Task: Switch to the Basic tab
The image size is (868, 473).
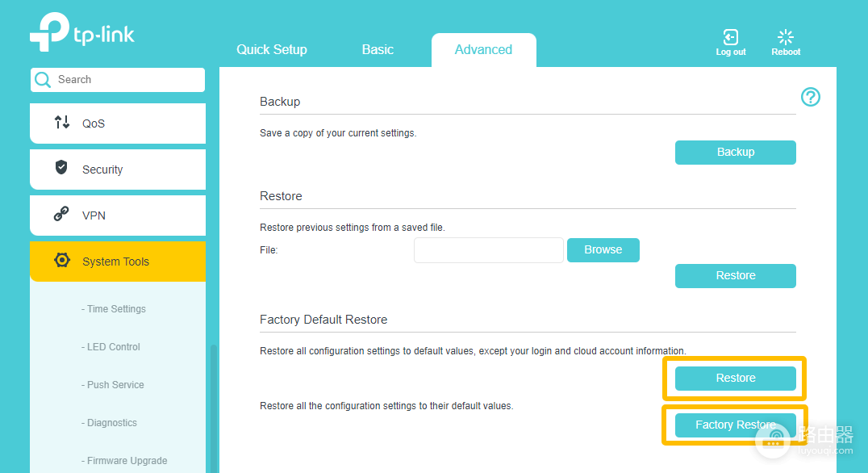Action: pos(378,50)
